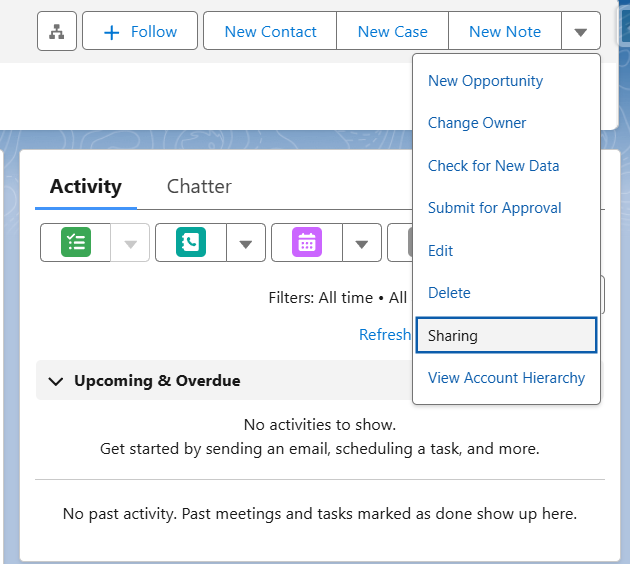Select New Opportunity in the dropdown menu
The image size is (630, 564).
tap(485, 81)
